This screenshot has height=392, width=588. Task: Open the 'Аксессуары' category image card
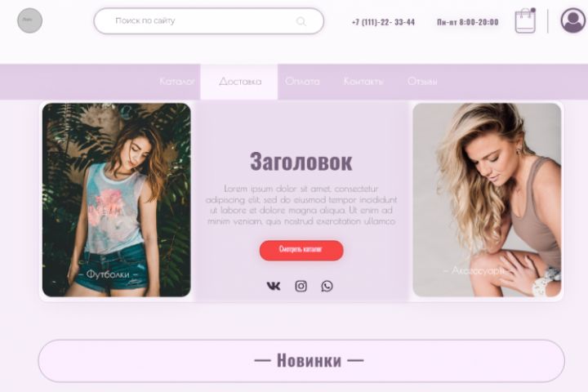point(487,200)
